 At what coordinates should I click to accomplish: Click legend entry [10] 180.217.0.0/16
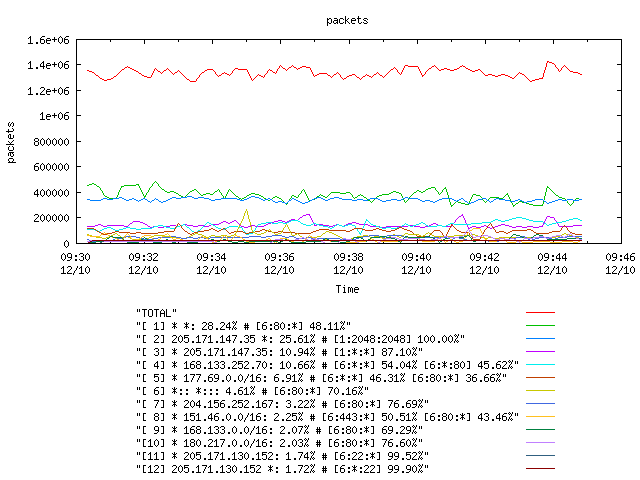coord(280,443)
